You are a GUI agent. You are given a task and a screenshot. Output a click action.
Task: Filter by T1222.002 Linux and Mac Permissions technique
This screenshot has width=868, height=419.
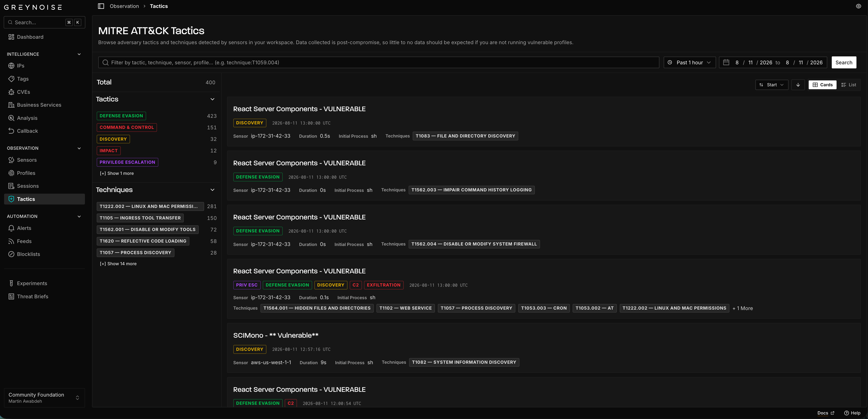click(x=150, y=207)
